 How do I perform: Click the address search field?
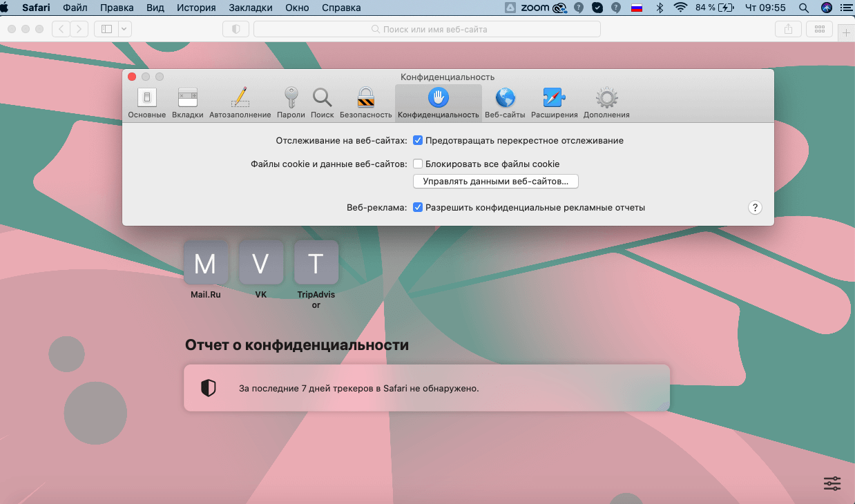(427, 29)
